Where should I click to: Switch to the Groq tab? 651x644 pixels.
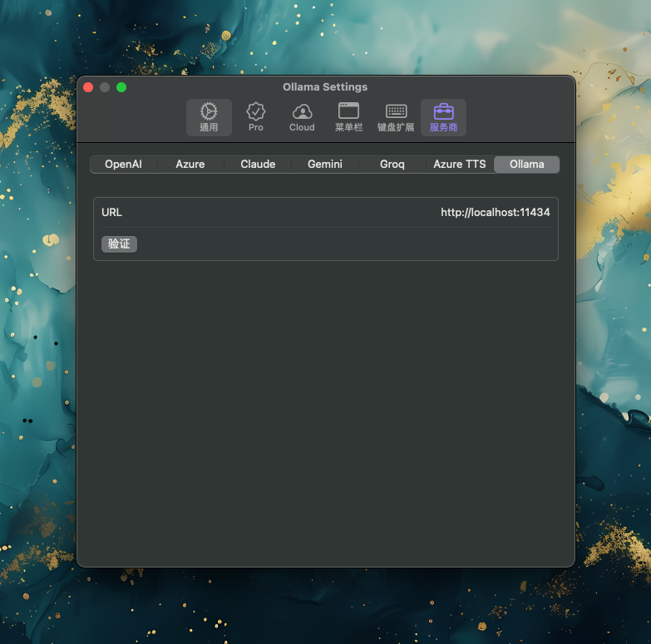(392, 165)
